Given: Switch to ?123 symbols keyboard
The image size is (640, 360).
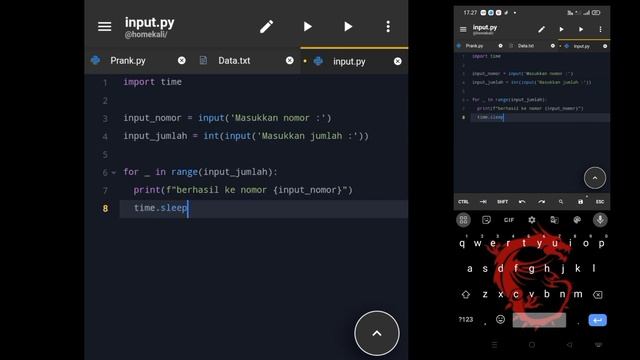Looking at the screenshot, I should click(x=466, y=320).
